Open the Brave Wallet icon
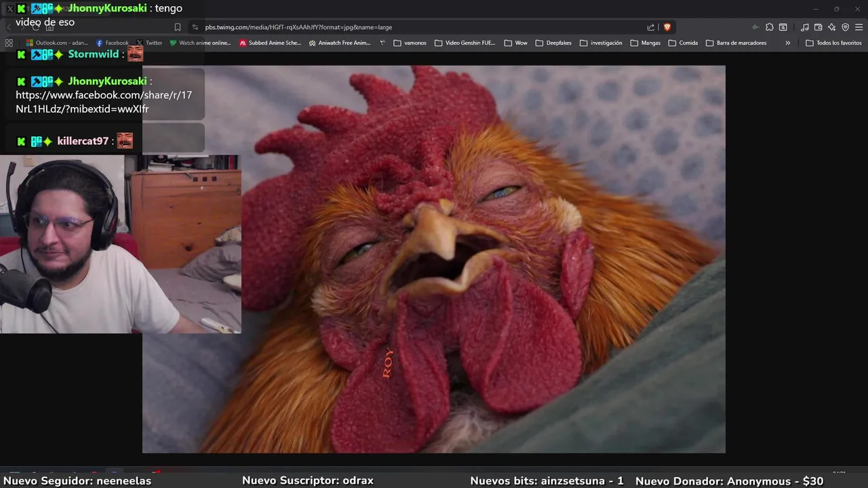The image size is (868, 488). pos(818,27)
